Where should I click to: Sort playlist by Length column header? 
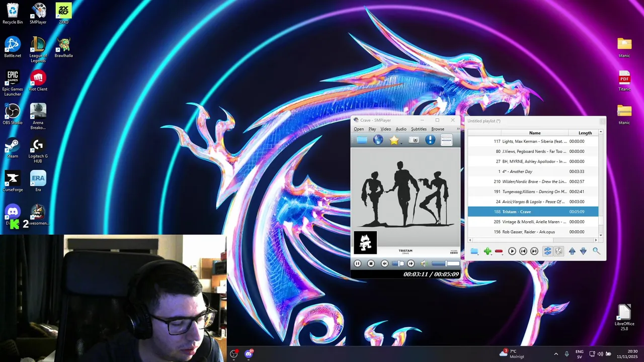click(x=585, y=133)
